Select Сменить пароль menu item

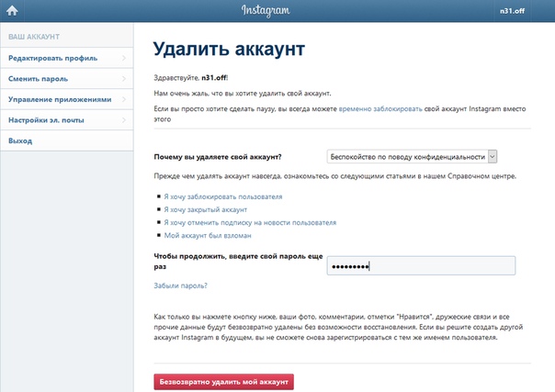coord(67,79)
